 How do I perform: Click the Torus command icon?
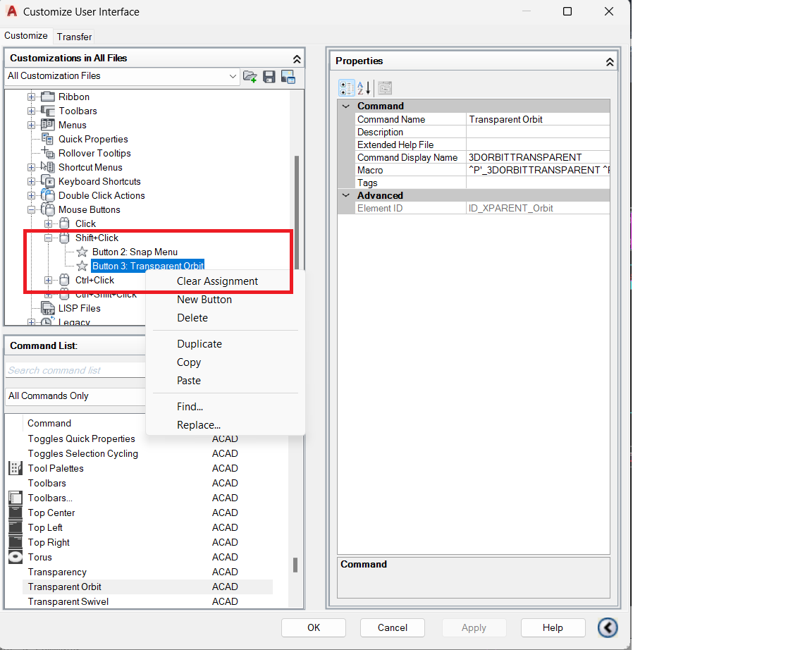(16, 557)
